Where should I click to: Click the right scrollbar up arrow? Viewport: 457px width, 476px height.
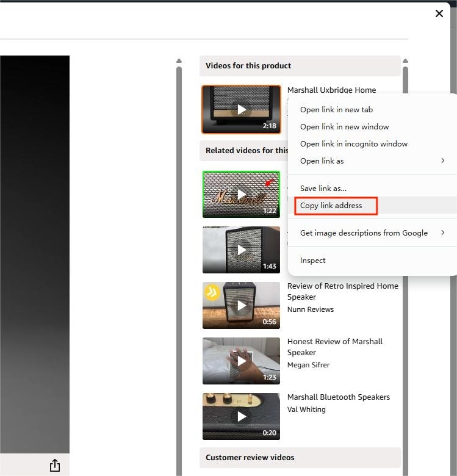(x=405, y=60)
